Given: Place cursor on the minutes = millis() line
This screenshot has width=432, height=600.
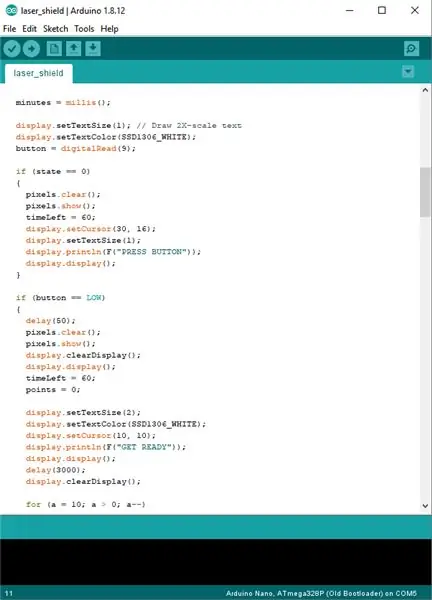Looking at the screenshot, I should pyautogui.click(x=63, y=103).
